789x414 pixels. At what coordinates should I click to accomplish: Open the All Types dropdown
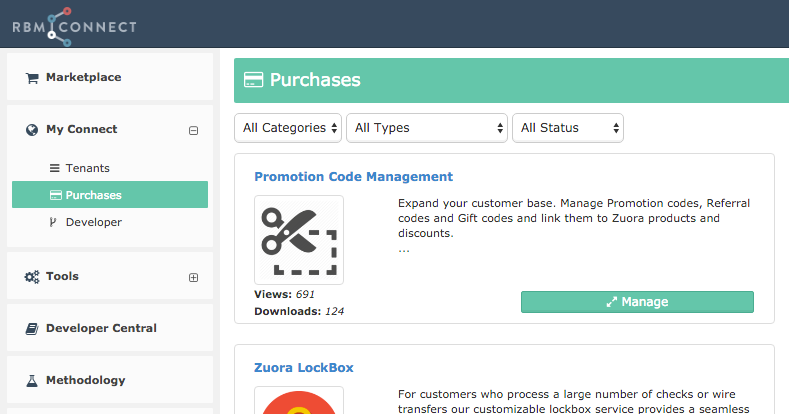[427, 128]
